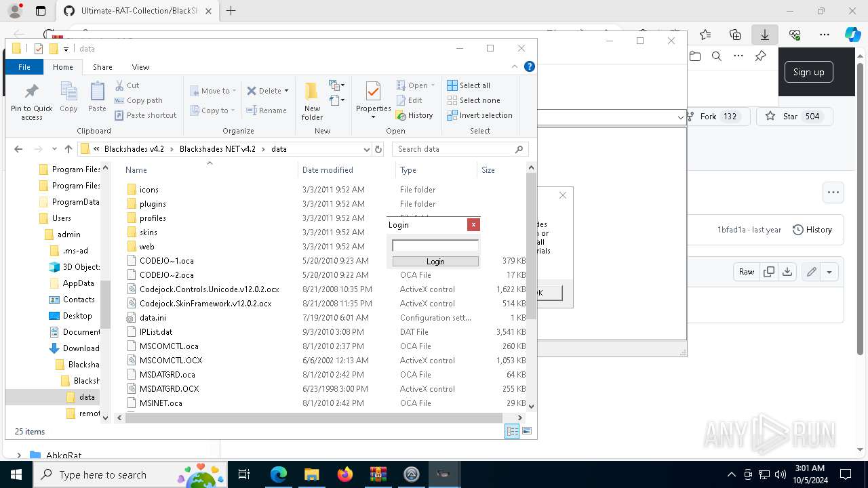Click the Login button in dialog

pyautogui.click(x=435, y=262)
